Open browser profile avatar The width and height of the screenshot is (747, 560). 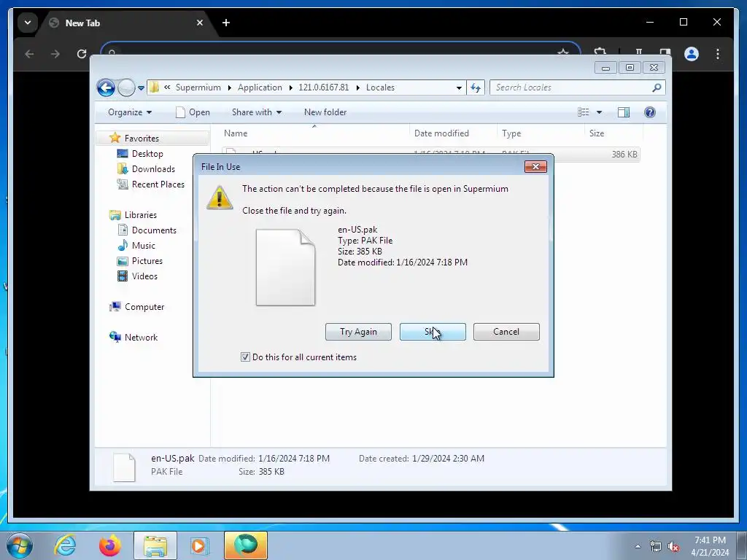(x=692, y=54)
